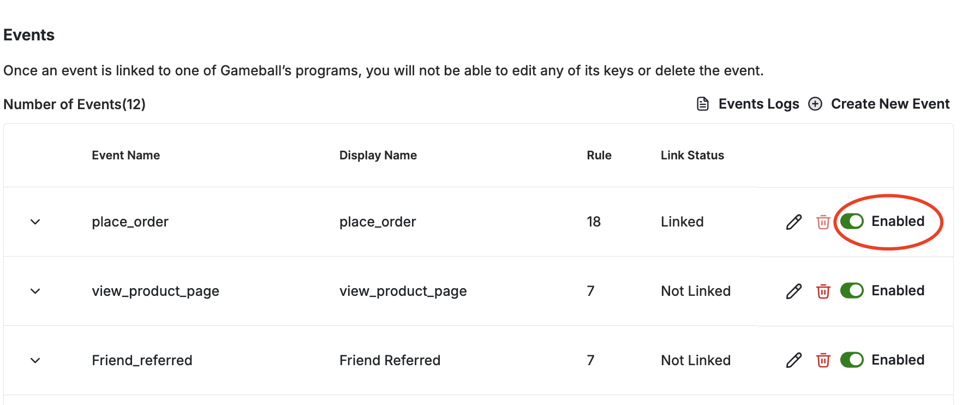Click Create New Event
The image size is (980, 405).
tap(890, 104)
